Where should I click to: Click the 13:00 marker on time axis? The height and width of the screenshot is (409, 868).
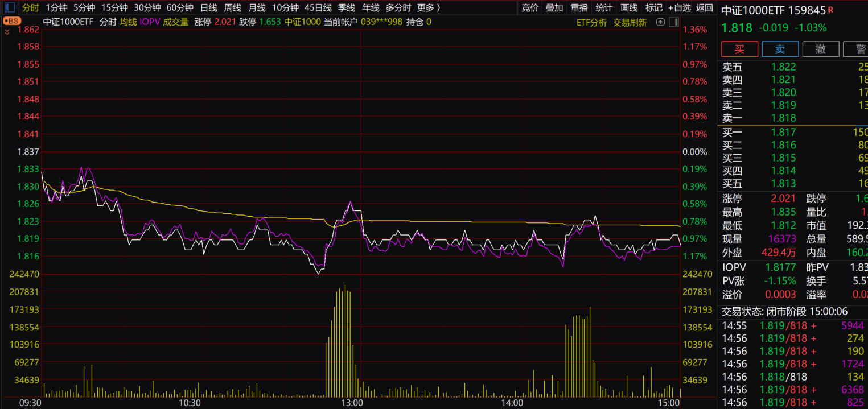tap(352, 403)
